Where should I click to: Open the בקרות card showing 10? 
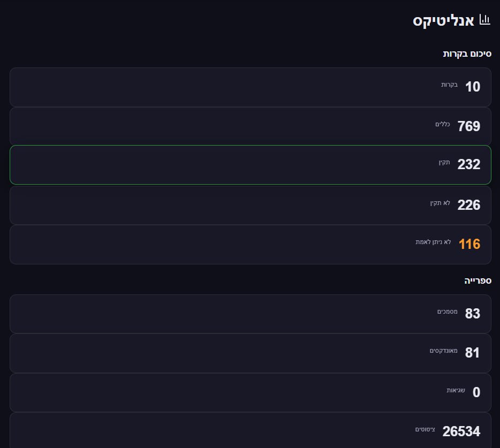[x=250, y=87]
